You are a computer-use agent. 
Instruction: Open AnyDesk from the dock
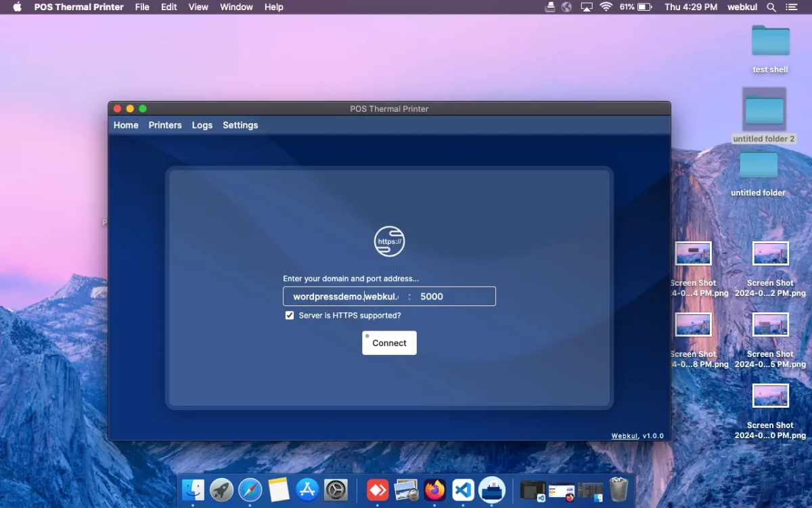(378, 489)
